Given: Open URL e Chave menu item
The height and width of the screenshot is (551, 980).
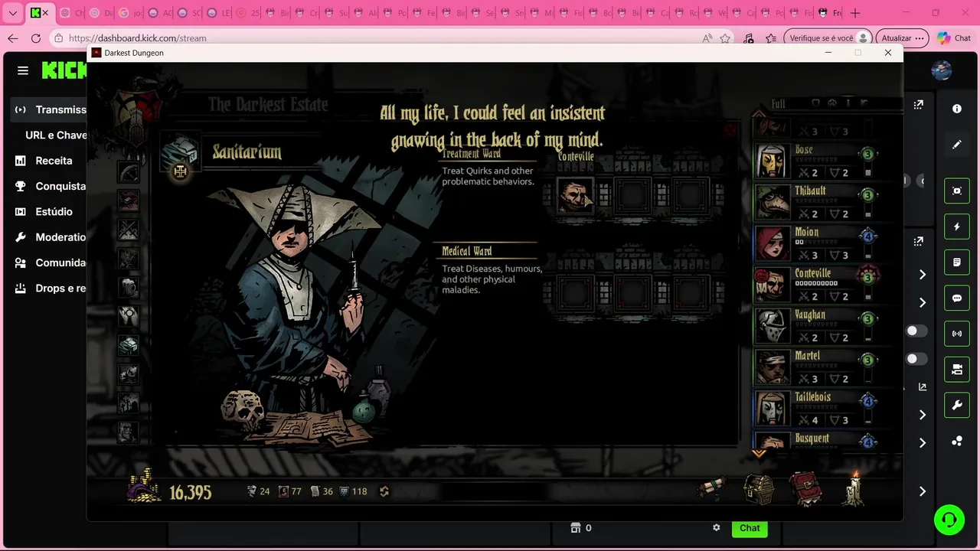Looking at the screenshot, I should point(56,135).
